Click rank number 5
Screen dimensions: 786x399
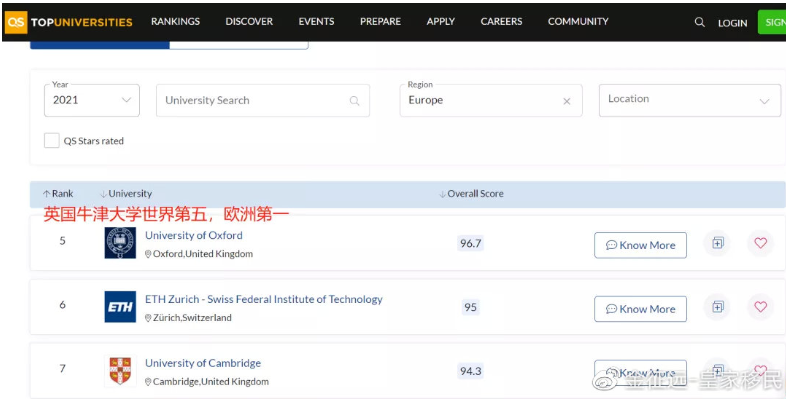point(62,241)
